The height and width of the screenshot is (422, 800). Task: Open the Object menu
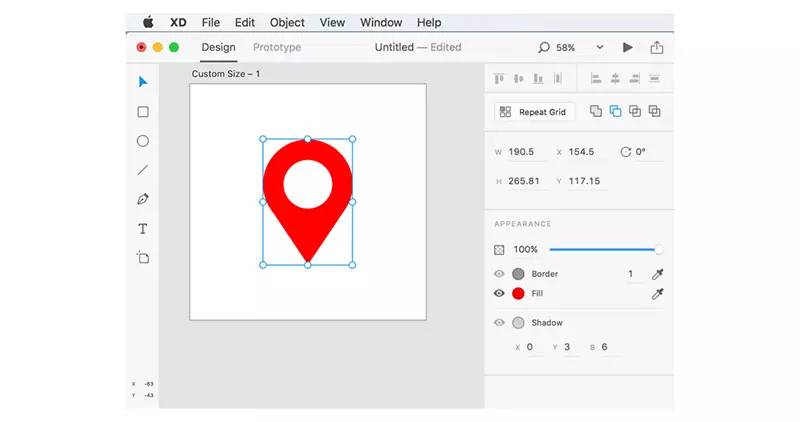(x=287, y=22)
